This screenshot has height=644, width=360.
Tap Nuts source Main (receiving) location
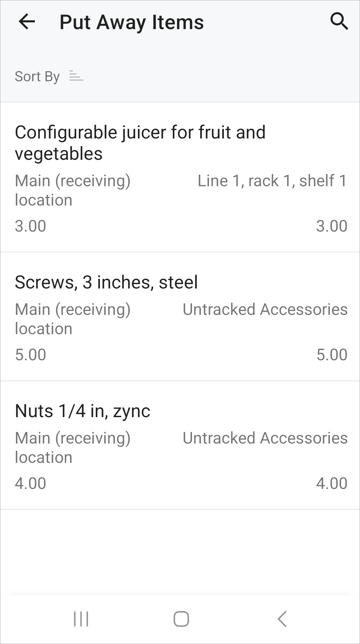(73, 448)
